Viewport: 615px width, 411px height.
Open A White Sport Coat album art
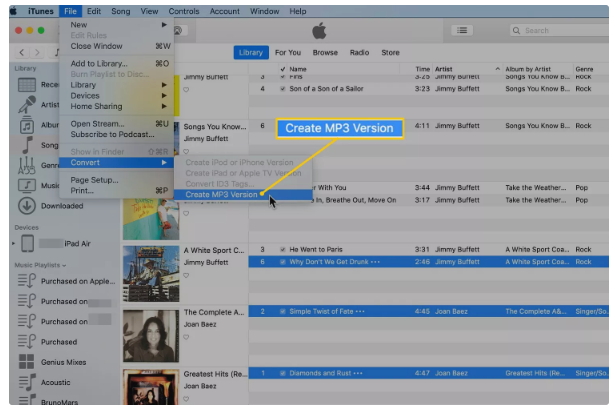tap(151, 274)
